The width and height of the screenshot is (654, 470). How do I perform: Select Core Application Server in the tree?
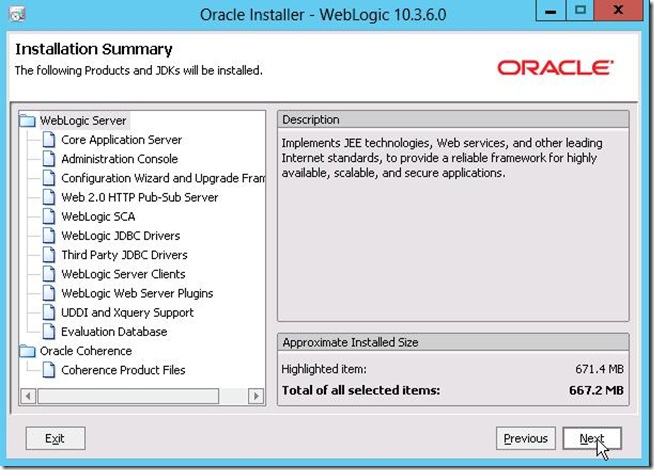[x=121, y=140]
